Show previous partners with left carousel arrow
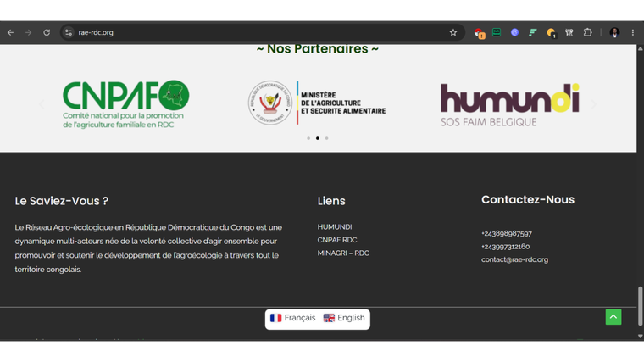Viewport: 644px width, 362px height. [42, 104]
